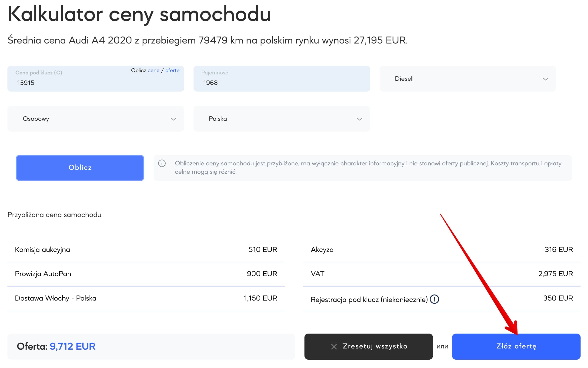Click the 9,712 EUR offer amount

72,346
